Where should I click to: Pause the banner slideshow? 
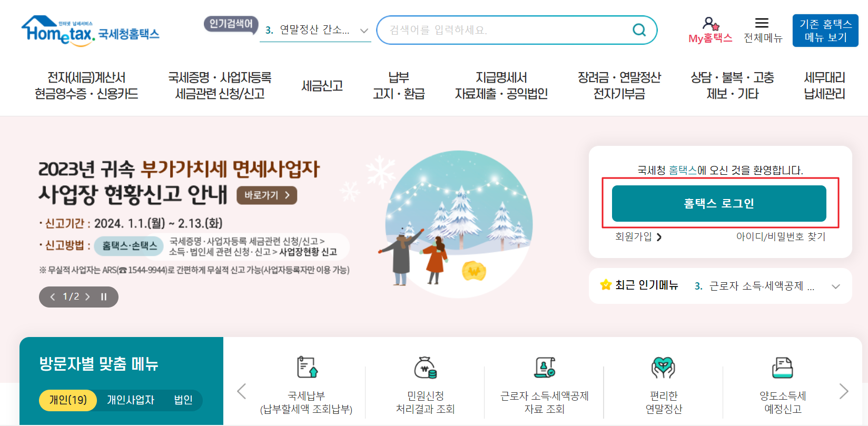point(104,297)
